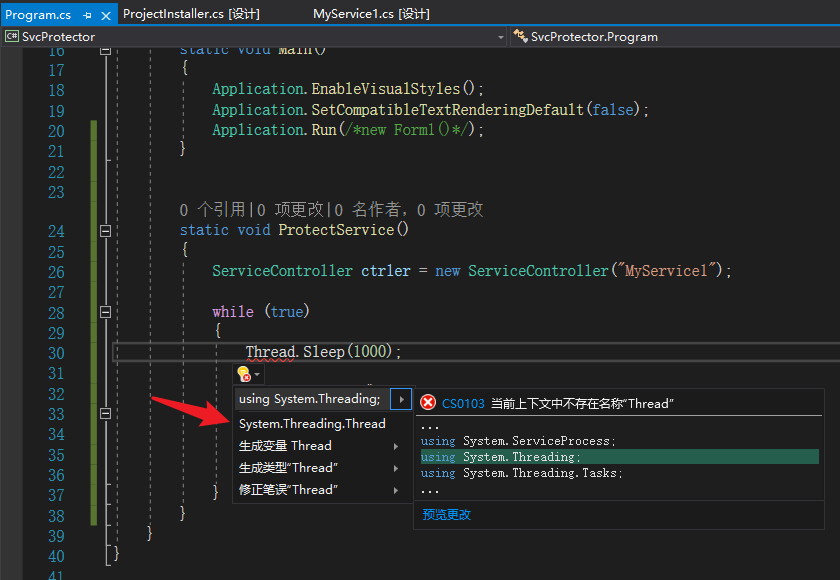
Task: Collapse the ProtectService method at line 24
Action: point(106,231)
